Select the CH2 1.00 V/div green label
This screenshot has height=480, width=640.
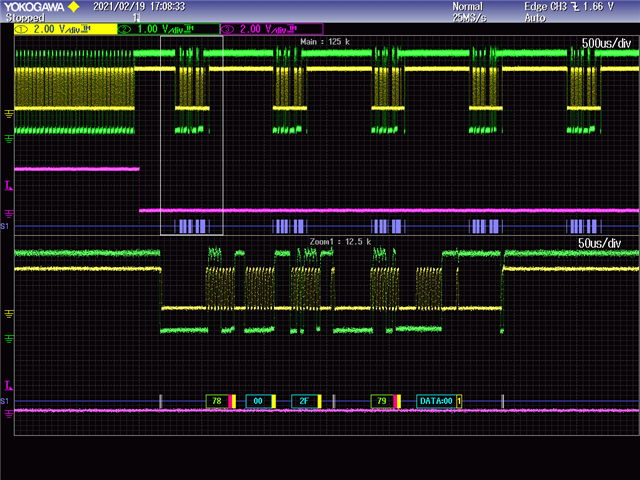(169, 29)
